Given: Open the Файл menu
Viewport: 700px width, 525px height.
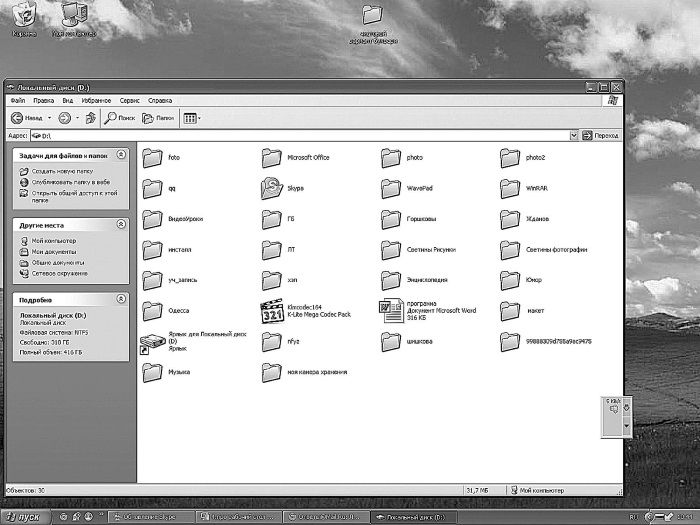Looking at the screenshot, I should click(x=18, y=101).
